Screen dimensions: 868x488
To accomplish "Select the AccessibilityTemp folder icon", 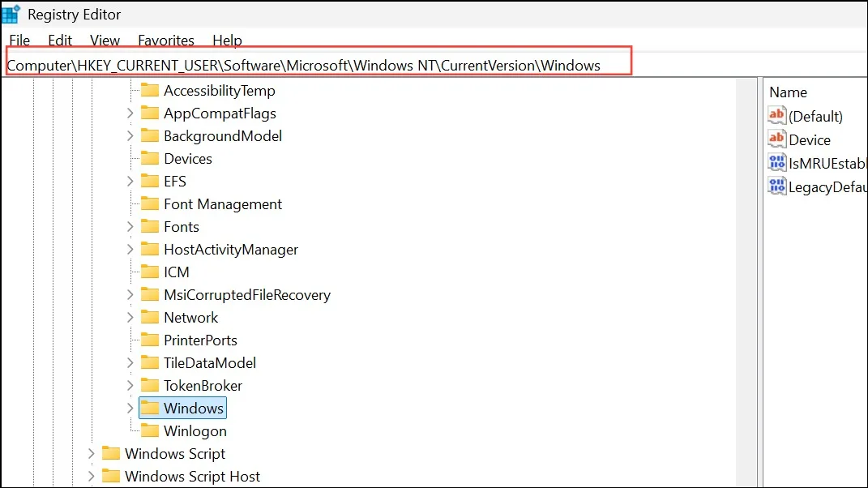I will 149,90.
